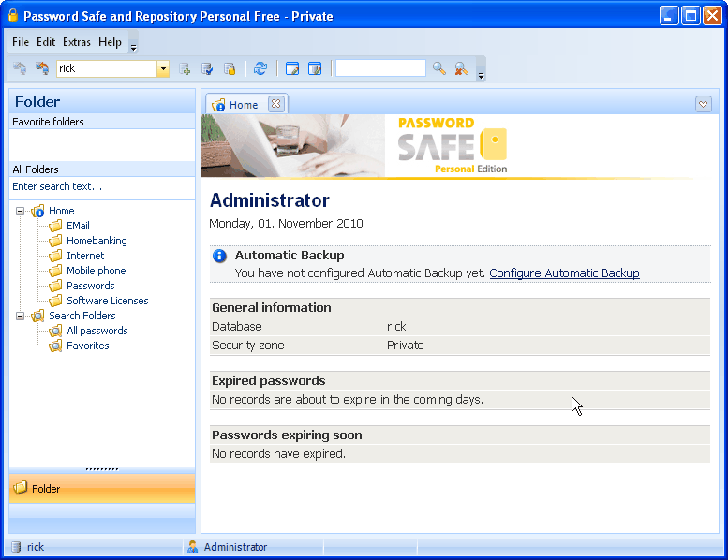Click the database padlock toolbar icon
728x560 pixels.
click(230, 69)
